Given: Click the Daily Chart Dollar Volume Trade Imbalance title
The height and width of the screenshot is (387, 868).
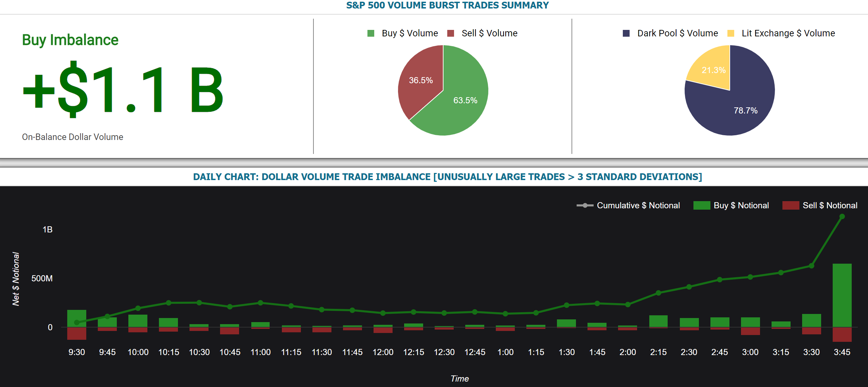Looking at the screenshot, I should [447, 177].
